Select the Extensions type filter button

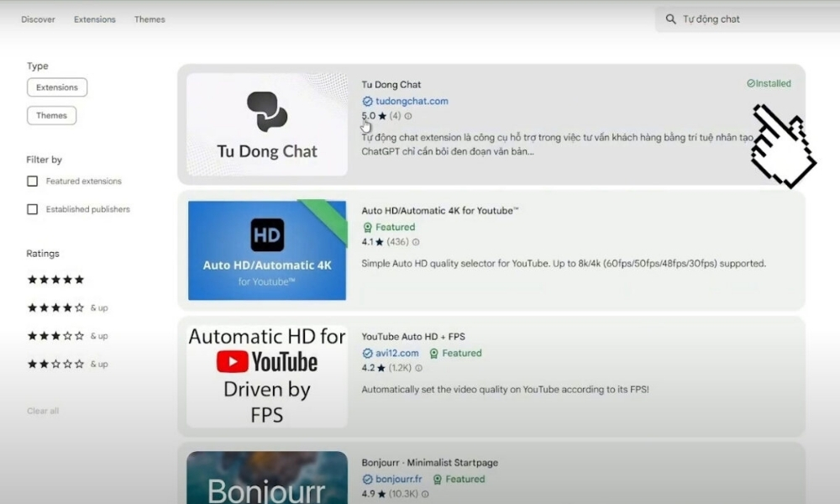tap(57, 87)
